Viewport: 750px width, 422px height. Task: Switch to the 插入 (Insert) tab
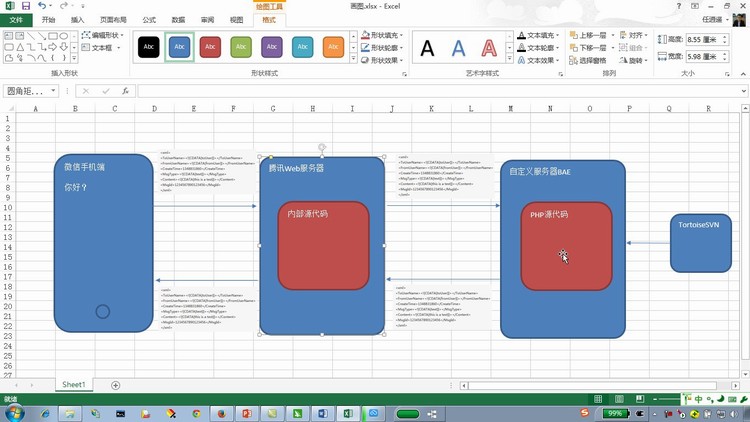click(77, 20)
